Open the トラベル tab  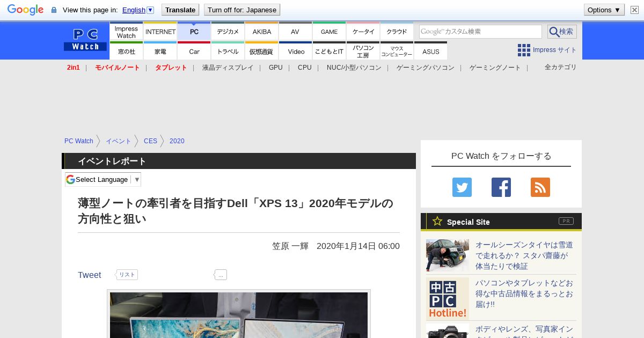tap(228, 51)
